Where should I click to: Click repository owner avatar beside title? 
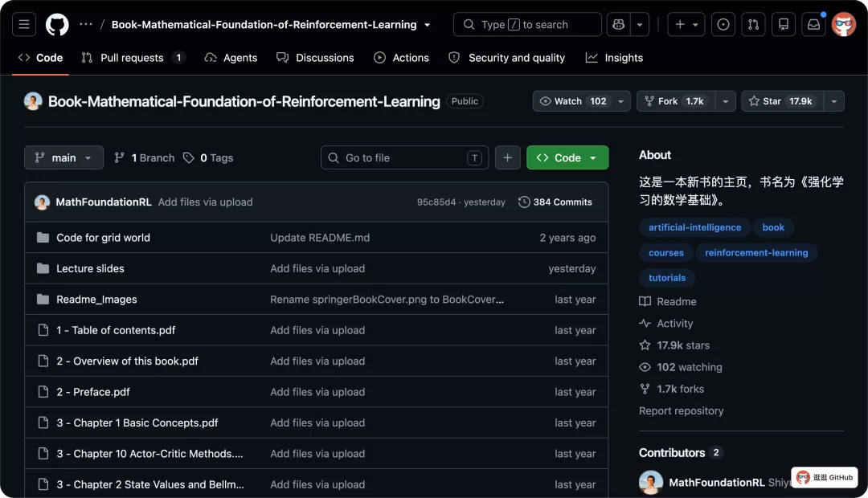click(x=33, y=100)
